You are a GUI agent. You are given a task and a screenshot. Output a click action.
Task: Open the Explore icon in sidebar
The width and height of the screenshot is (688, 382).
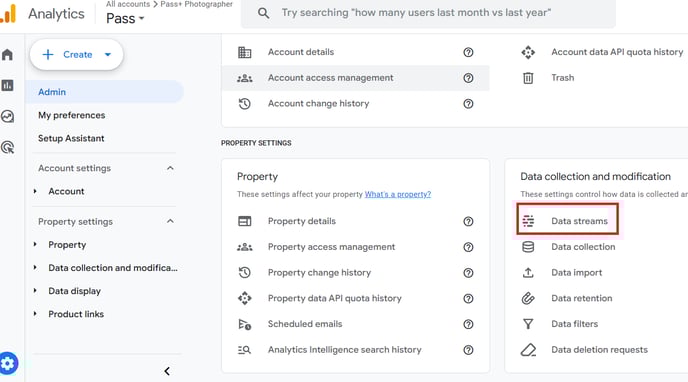7,116
